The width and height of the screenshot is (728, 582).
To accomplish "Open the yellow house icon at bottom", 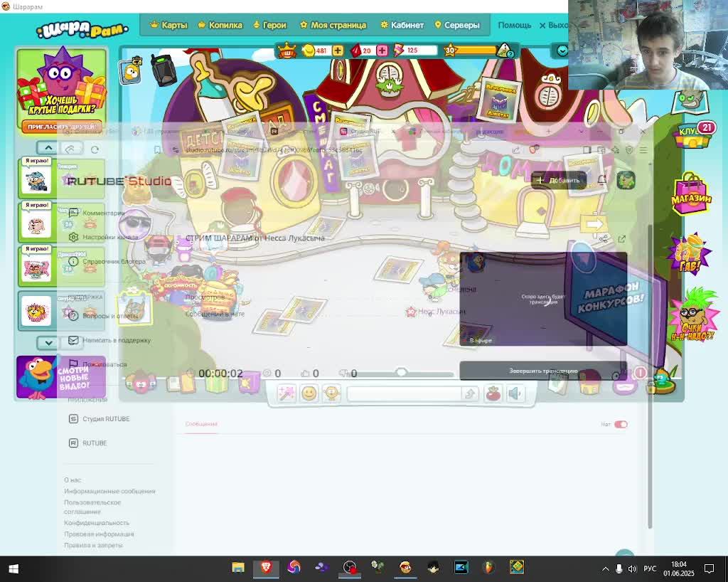I will tap(590, 382).
